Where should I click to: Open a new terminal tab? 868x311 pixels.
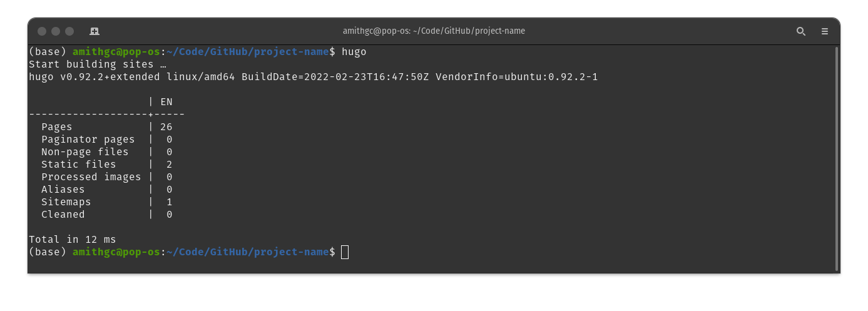pos(94,31)
